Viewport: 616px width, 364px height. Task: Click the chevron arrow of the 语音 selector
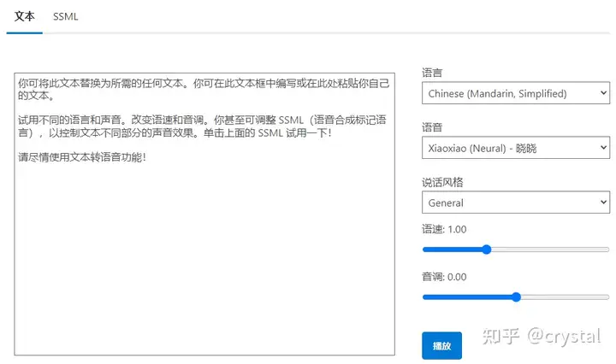tap(603, 148)
